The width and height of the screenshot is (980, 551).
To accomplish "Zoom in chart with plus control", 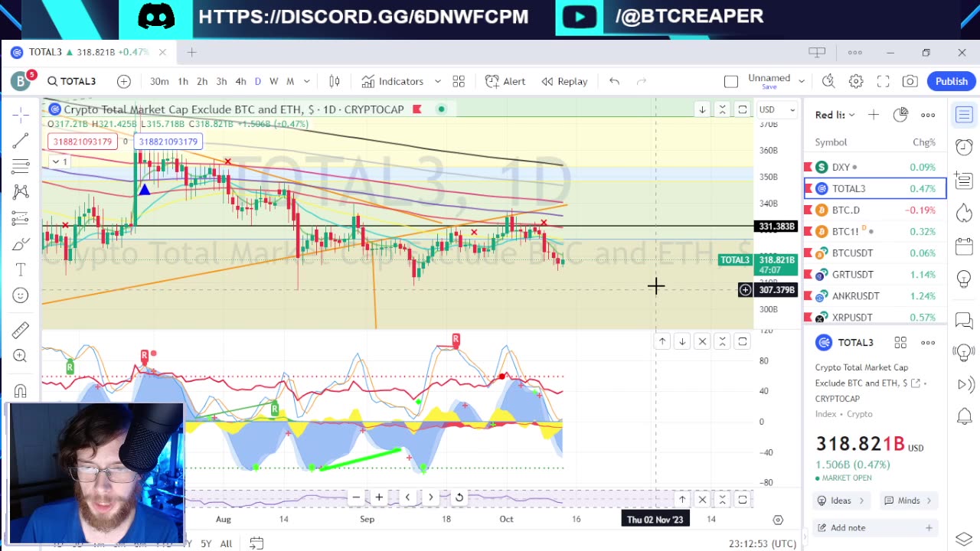I will point(379,497).
